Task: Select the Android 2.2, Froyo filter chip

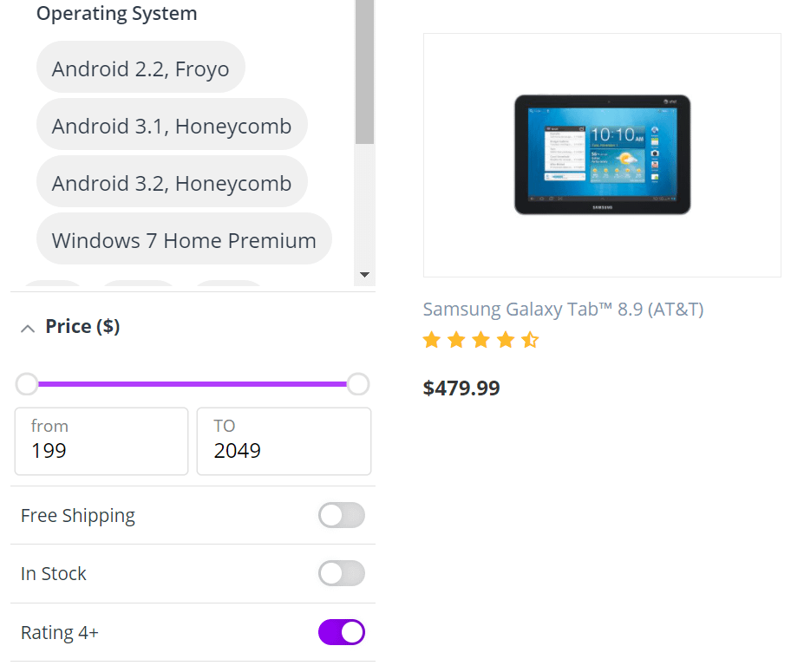Action: click(141, 68)
